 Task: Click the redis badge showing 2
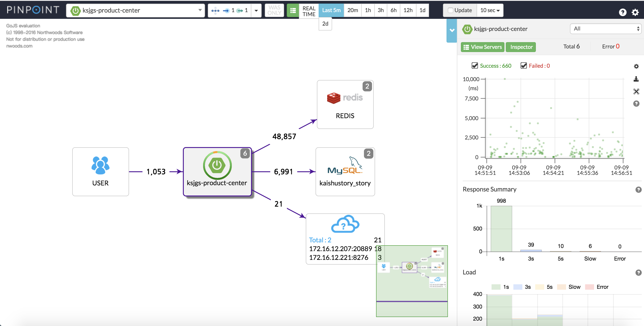tap(367, 86)
